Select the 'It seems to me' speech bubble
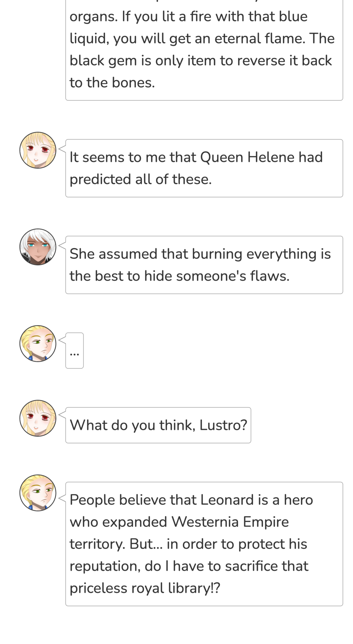This screenshot has width=353, height=644. coord(204,168)
